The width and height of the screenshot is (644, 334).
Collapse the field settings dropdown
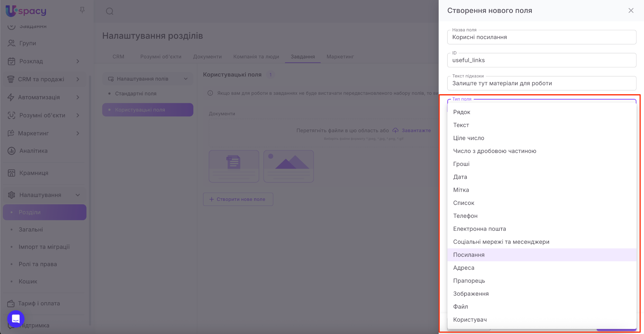pos(186,79)
